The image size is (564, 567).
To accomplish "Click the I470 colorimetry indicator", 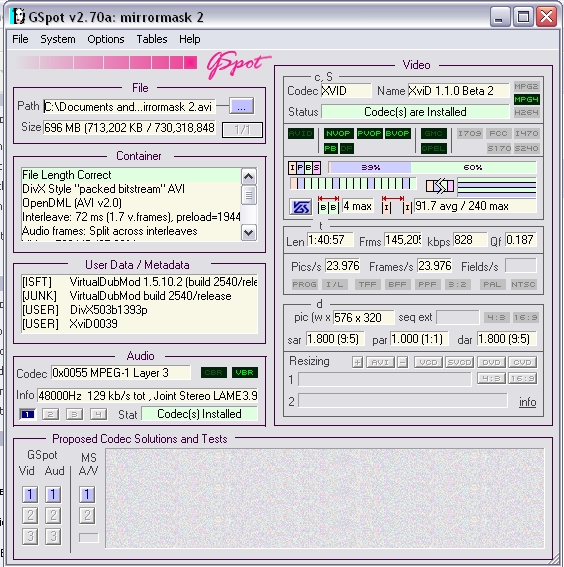I will (526, 133).
